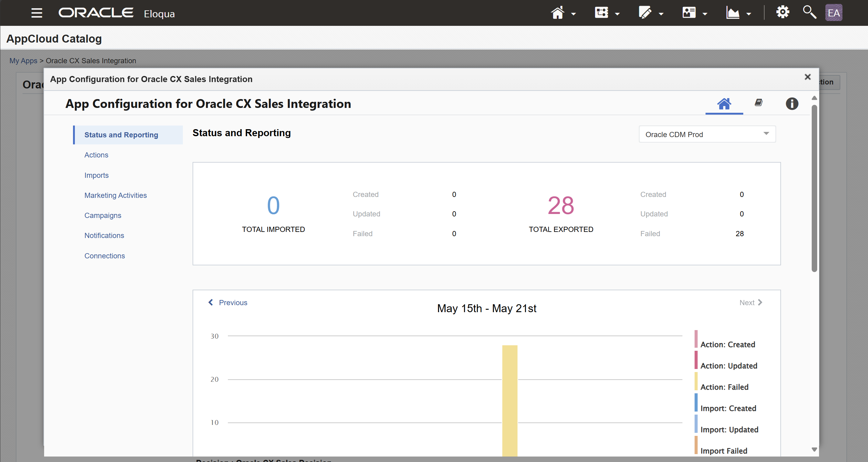
Task: Click the May 15th - May 21st heading
Action: click(486, 308)
